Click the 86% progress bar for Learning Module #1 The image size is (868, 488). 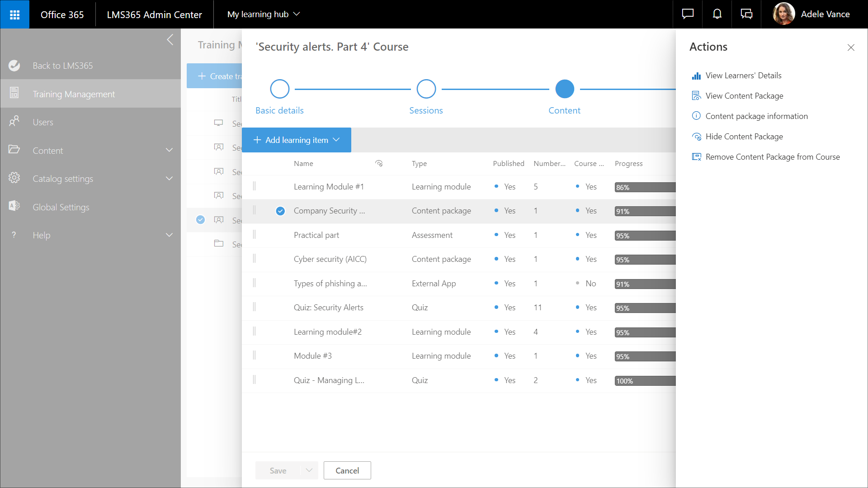[x=645, y=187]
